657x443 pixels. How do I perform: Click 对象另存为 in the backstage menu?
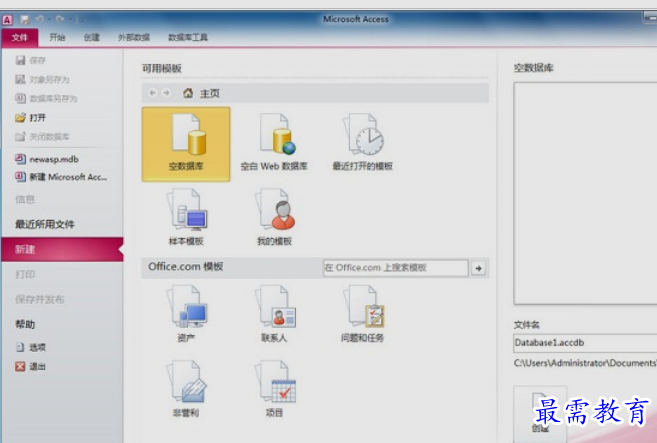(x=42, y=79)
